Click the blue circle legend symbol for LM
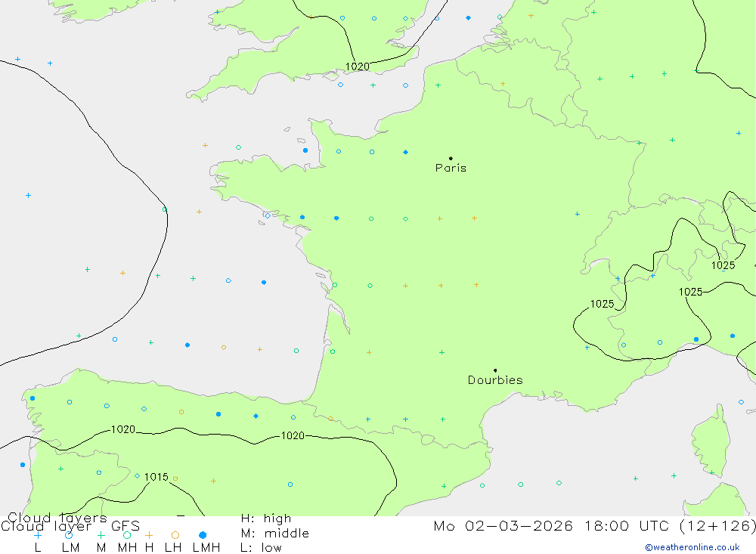The image size is (756, 554). [x=69, y=535]
